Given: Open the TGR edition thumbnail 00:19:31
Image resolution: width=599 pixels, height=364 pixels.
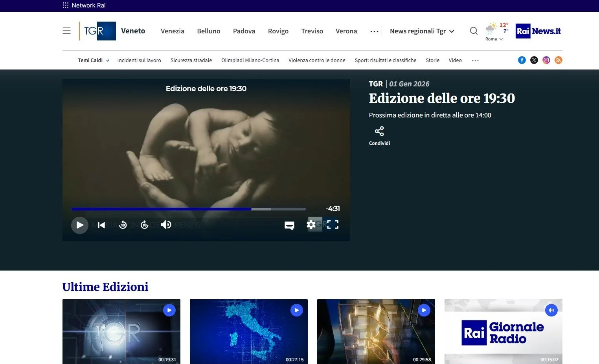Looking at the screenshot, I should pos(121,331).
